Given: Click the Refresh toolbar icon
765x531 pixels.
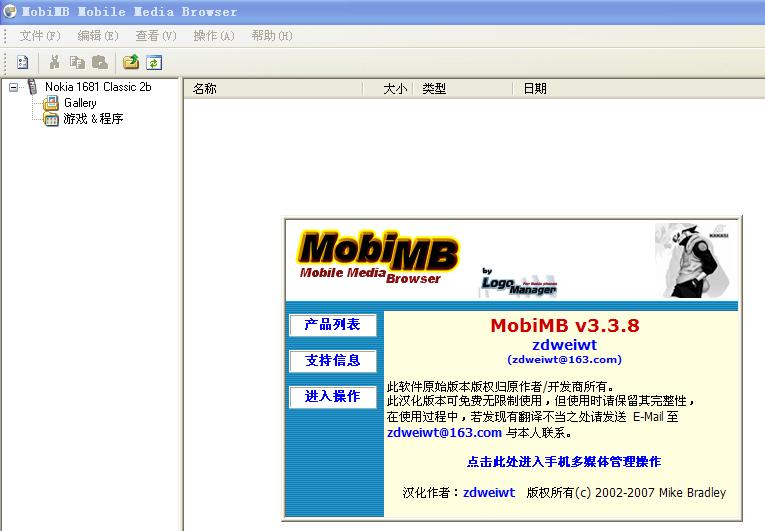Looking at the screenshot, I should click(154, 62).
